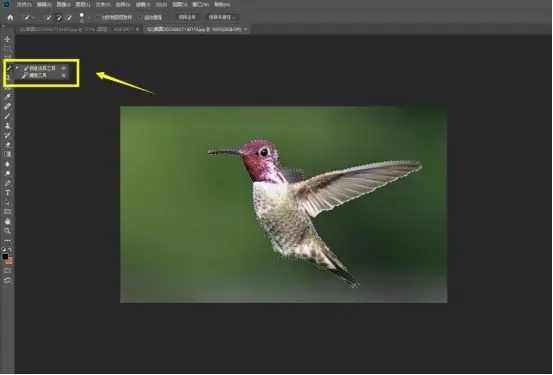This screenshot has height=375, width=553.
Task: Activate the Hand tool
Action: pos(7,222)
